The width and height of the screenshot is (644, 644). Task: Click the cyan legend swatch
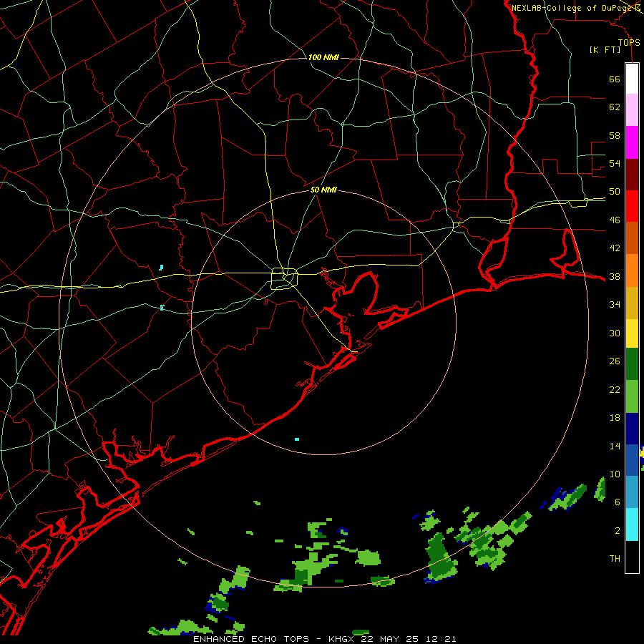point(632,525)
